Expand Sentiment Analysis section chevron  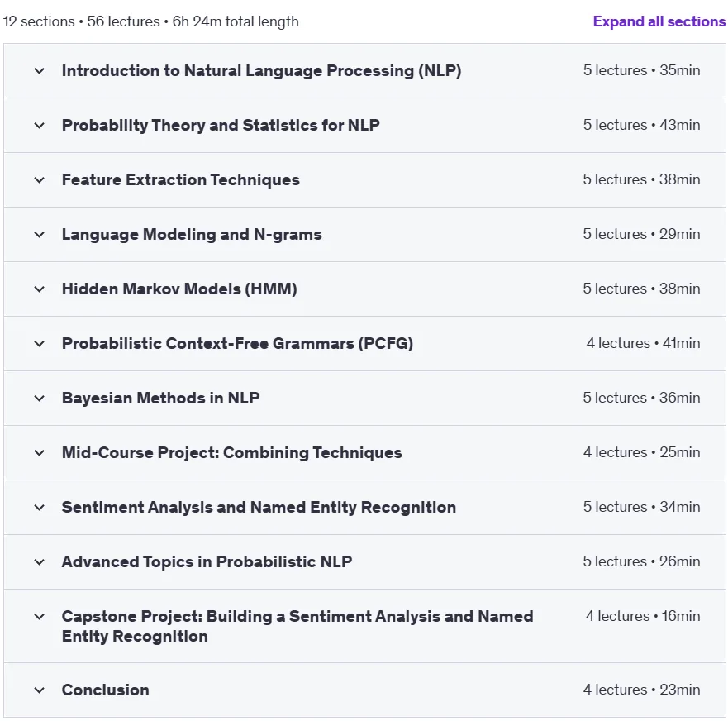[40, 508]
